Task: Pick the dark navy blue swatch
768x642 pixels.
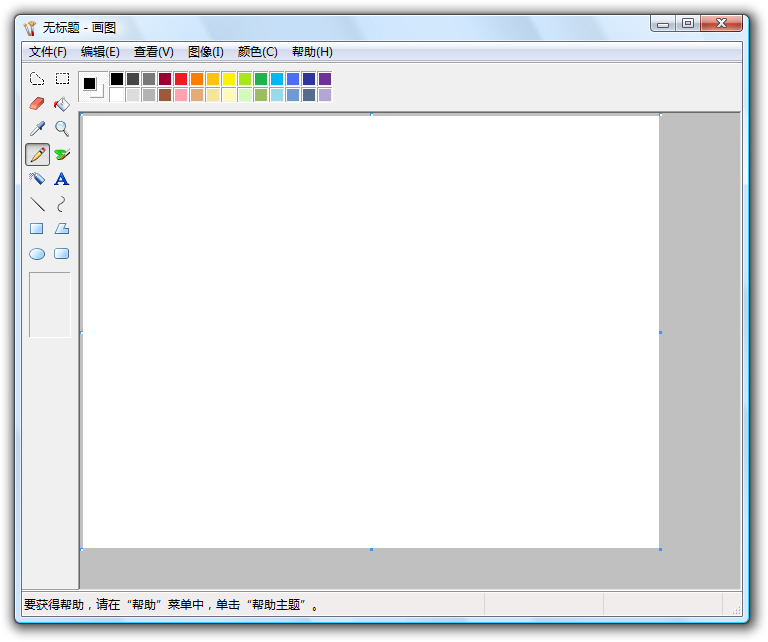Action: [x=309, y=79]
